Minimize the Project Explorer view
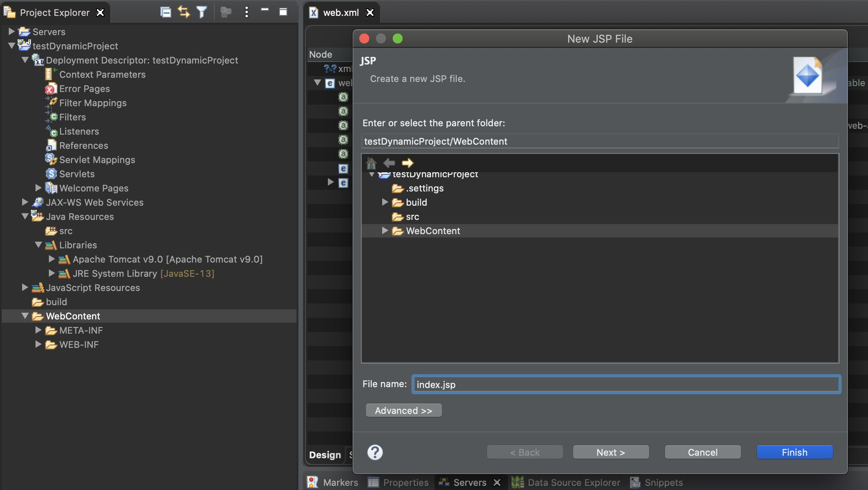The height and width of the screenshot is (490, 868). tap(264, 10)
